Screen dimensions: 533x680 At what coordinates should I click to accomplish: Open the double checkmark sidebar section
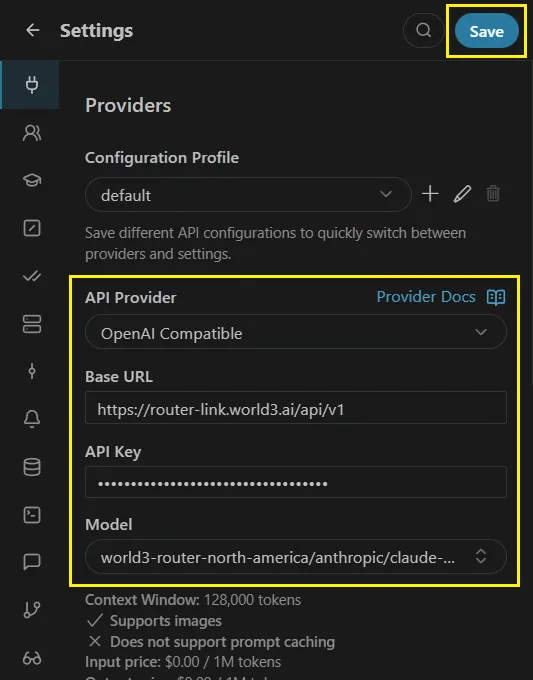pos(32,276)
